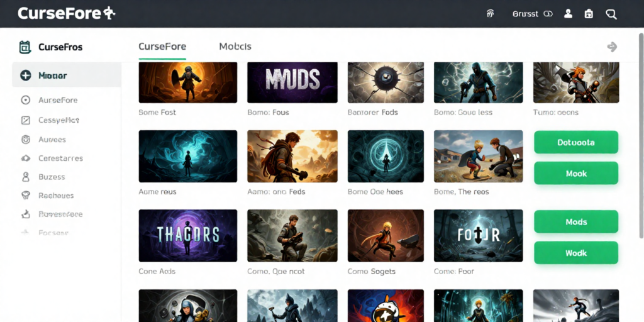Screen dimensions: 644x322
Task: Open the store bag icon
Action: (x=589, y=14)
